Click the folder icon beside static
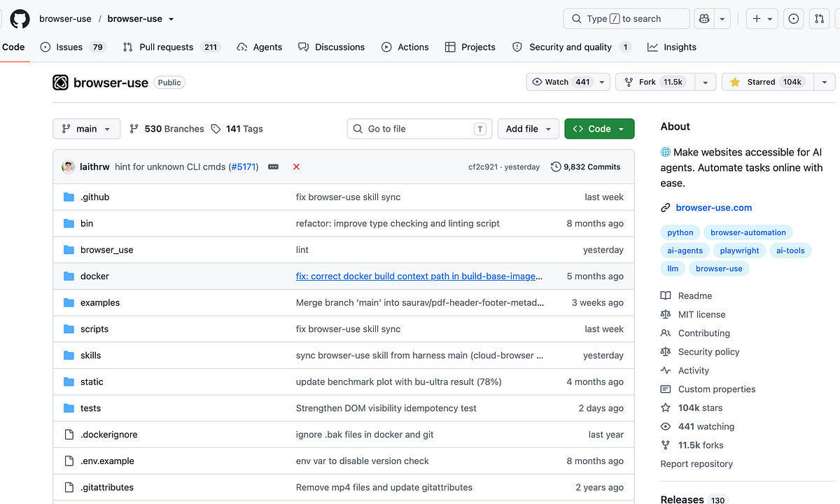This screenshot has height=504, width=840. click(x=69, y=381)
